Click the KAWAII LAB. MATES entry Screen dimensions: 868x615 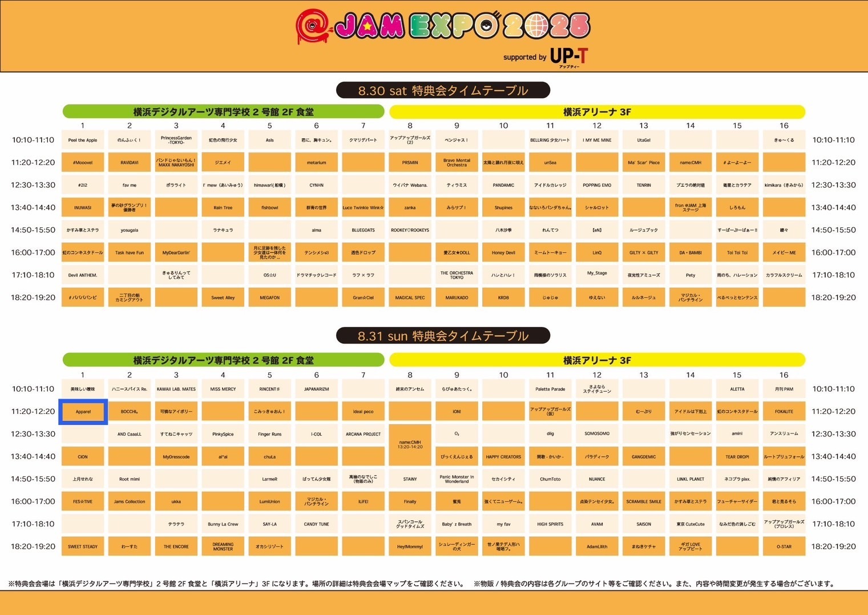coord(176,389)
